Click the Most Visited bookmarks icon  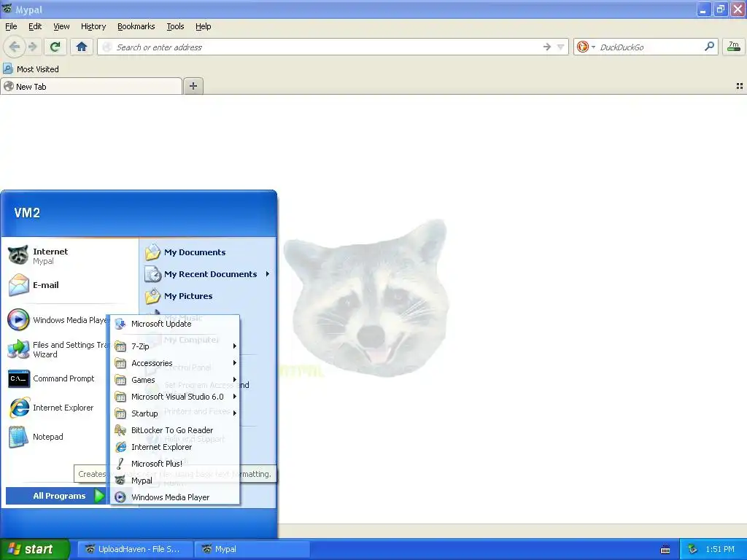[7, 69]
